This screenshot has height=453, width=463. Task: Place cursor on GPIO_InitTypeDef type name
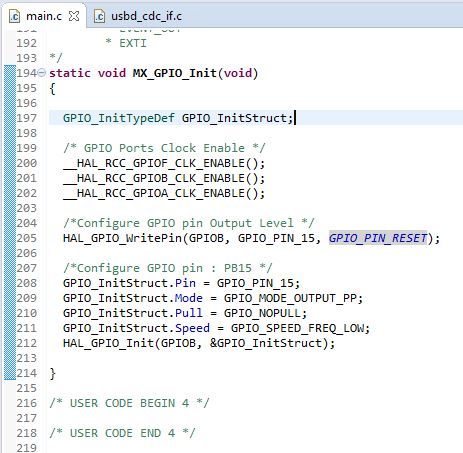point(119,118)
